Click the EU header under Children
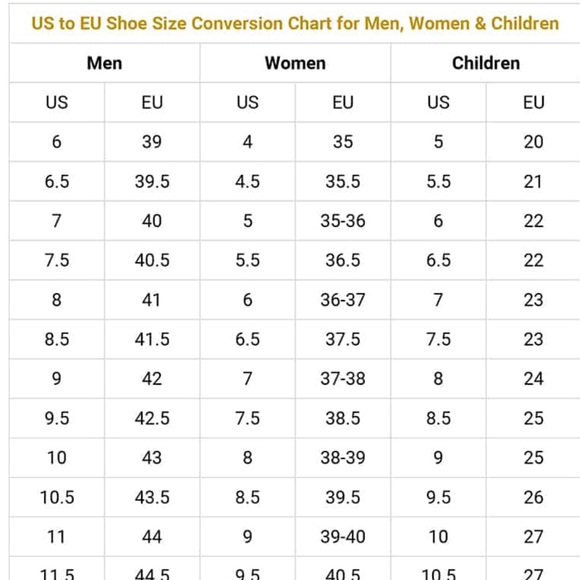 coord(533,102)
